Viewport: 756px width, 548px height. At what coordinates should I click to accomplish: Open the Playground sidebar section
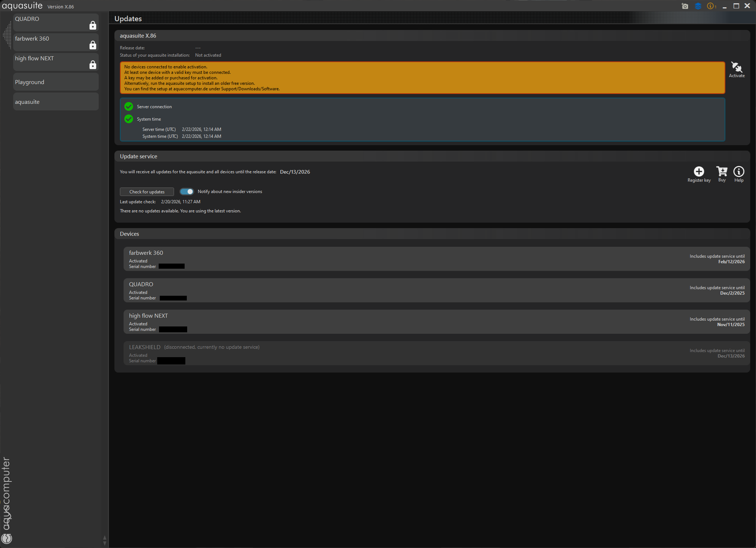point(56,82)
